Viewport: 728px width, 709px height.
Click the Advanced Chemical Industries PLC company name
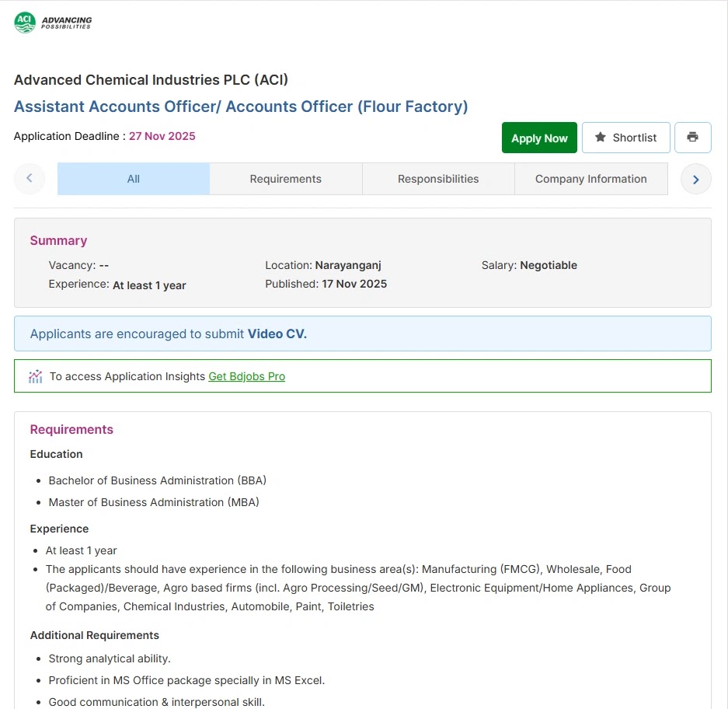pos(151,79)
